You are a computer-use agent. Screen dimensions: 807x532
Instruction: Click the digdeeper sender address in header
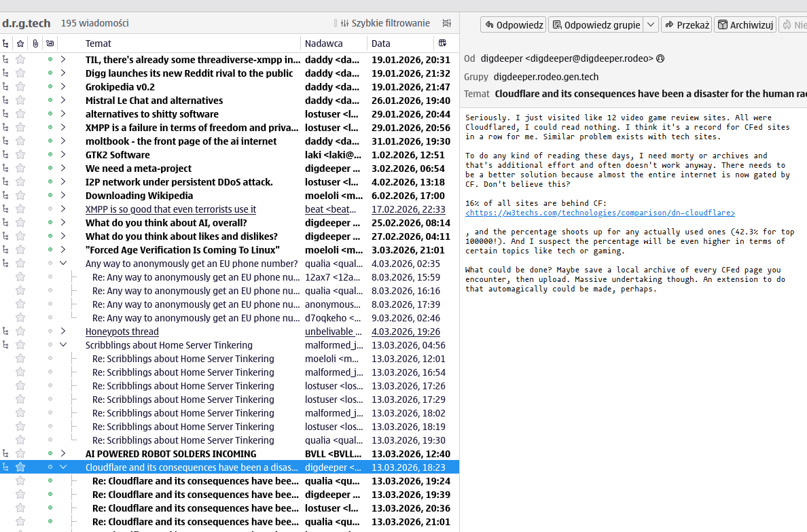567,58
